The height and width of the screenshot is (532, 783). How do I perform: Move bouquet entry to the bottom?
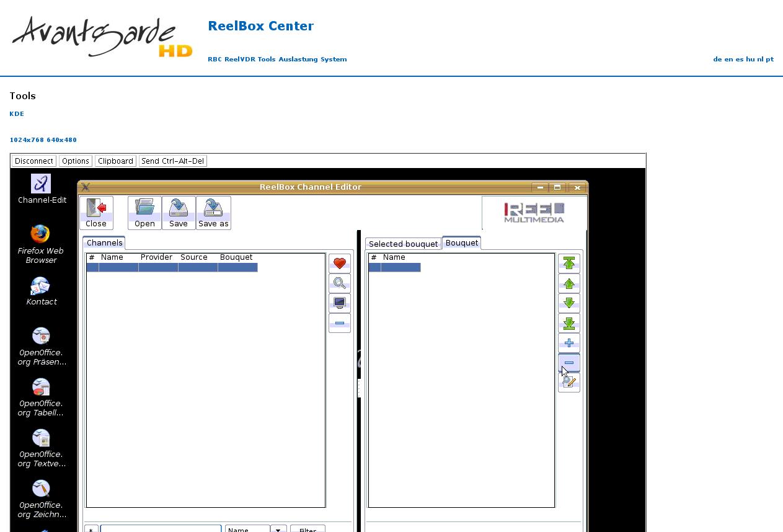568,323
